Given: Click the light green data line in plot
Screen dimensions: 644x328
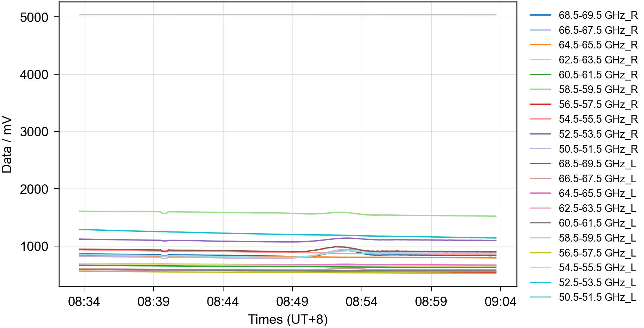Looking at the screenshot, I should (244, 213).
